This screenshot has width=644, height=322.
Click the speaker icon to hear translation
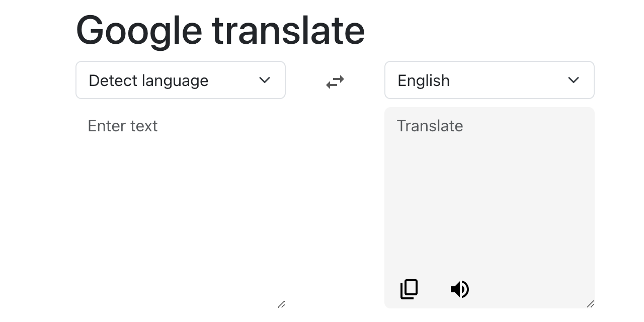(459, 289)
